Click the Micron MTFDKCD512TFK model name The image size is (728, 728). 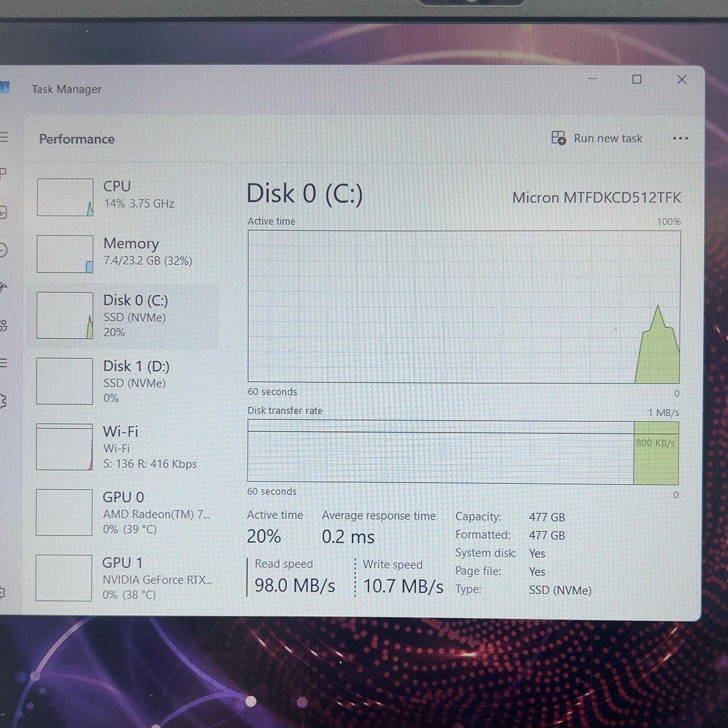point(596,198)
